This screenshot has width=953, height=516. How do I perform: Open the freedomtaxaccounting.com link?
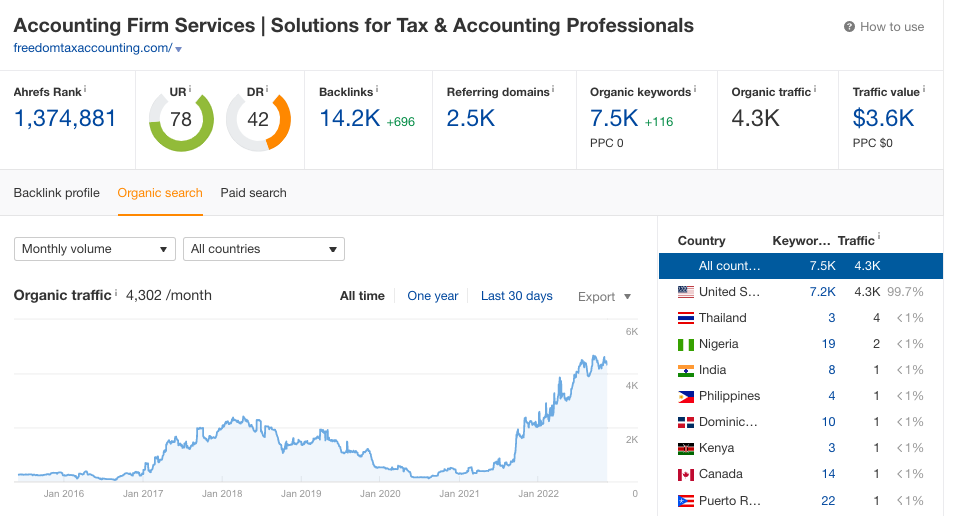point(93,48)
